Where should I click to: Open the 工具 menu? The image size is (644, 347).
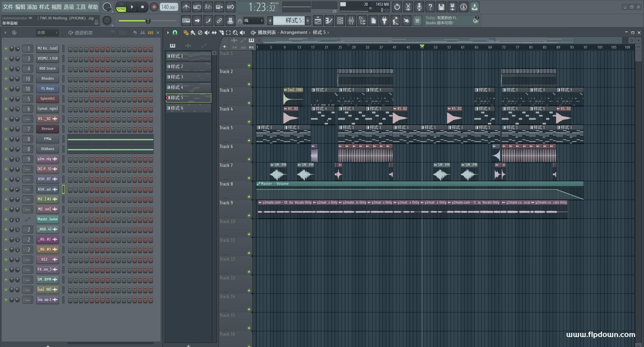click(80, 7)
